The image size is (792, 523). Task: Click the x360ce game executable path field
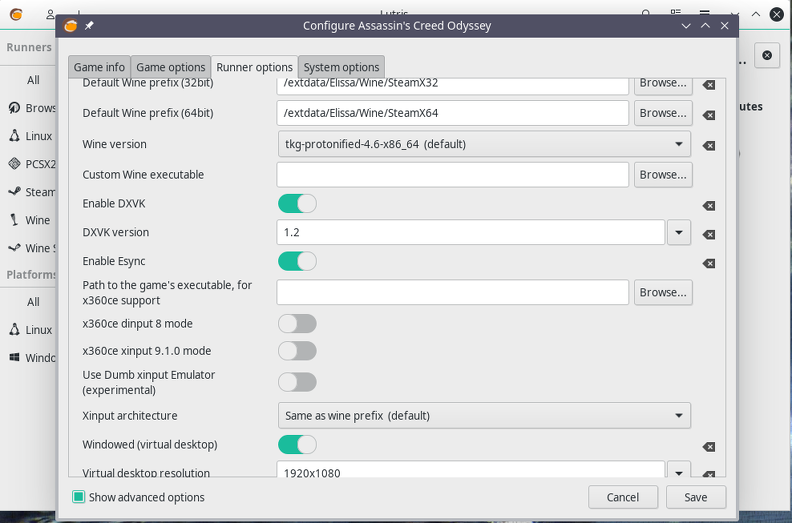(x=453, y=293)
